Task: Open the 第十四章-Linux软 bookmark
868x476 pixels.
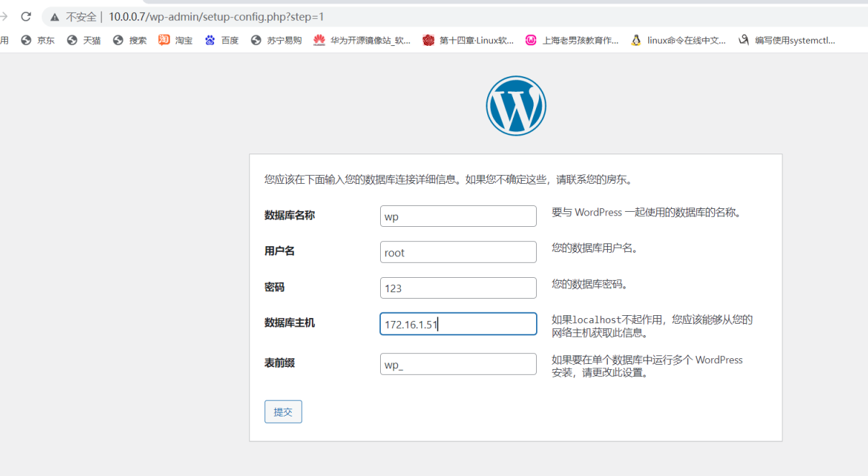Action: click(468, 40)
